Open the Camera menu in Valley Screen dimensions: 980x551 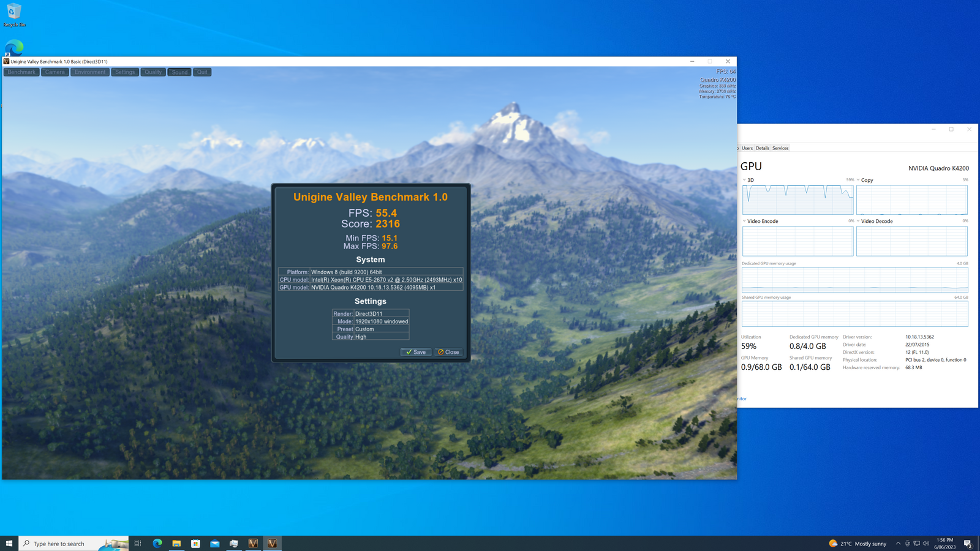coord(55,72)
